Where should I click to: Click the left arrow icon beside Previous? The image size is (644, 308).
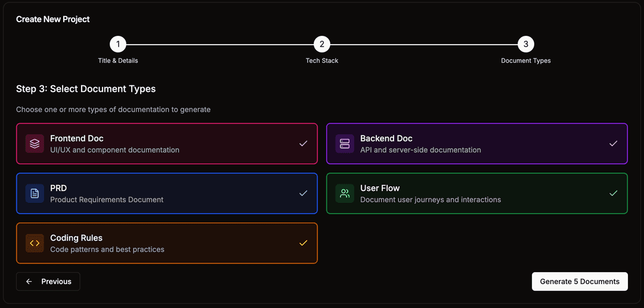tap(29, 282)
